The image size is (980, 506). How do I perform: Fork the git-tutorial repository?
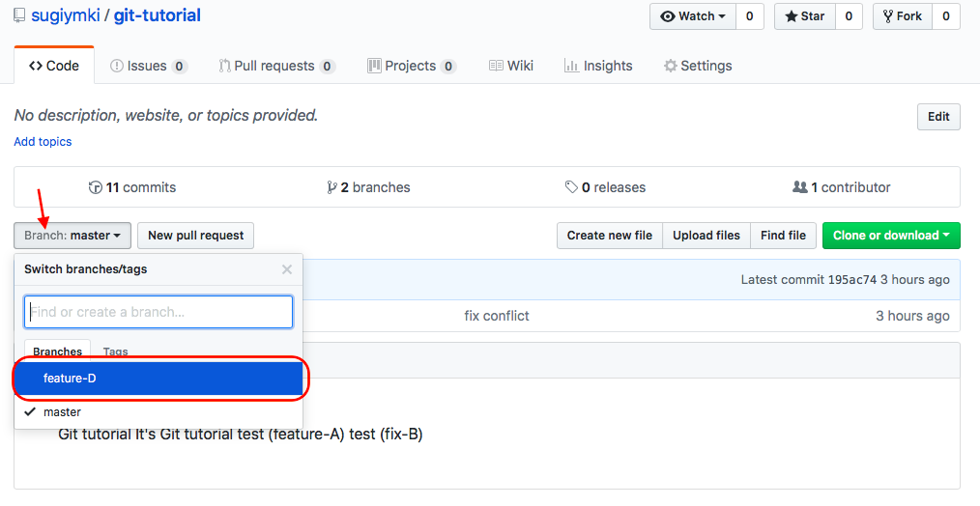point(902,16)
